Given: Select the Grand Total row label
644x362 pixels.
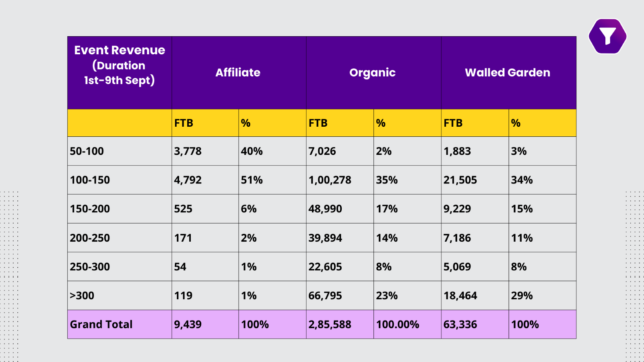Looking at the screenshot, I should click(x=101, y=325).
